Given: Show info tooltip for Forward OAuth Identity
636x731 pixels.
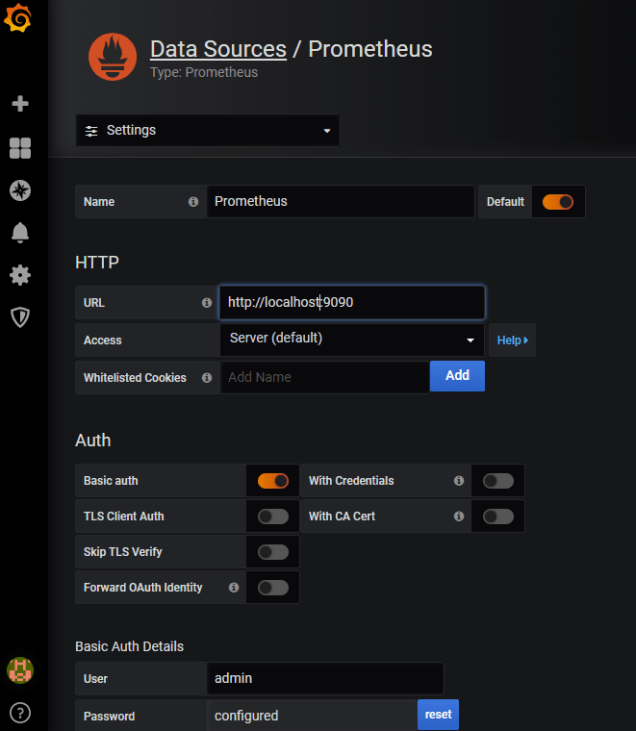Looking at the screenshot, I should point(234,587).
